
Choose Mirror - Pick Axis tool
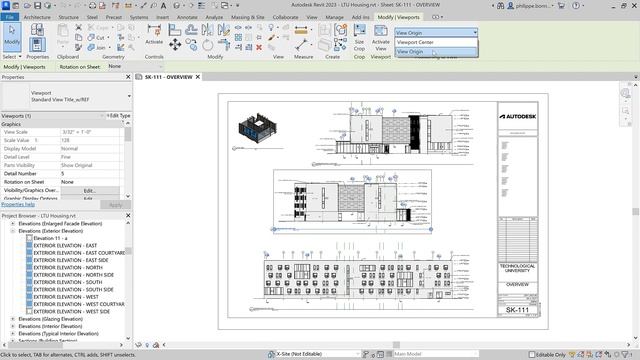pyautogui.click(x=207, y=29)
